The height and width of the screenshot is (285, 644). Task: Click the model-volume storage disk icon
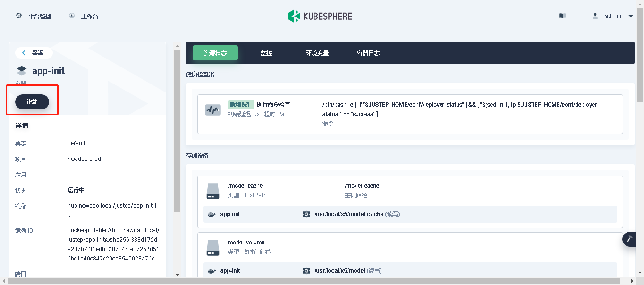212,247
